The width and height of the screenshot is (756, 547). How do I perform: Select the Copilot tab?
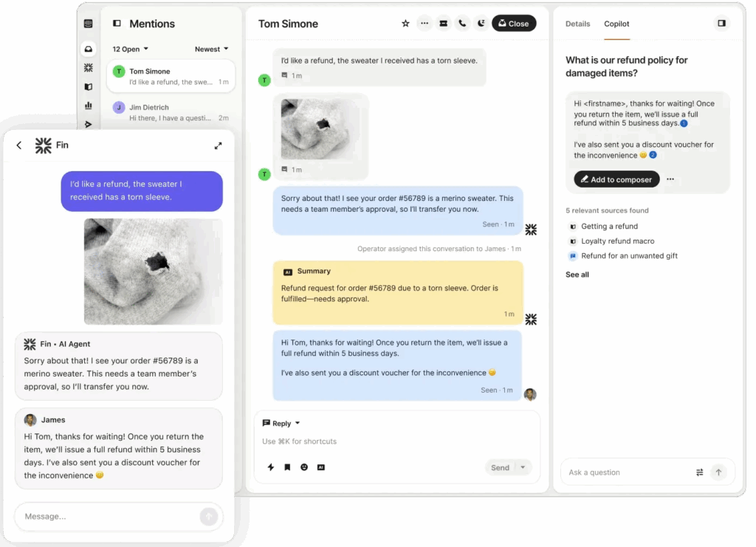tap(616, 24)
